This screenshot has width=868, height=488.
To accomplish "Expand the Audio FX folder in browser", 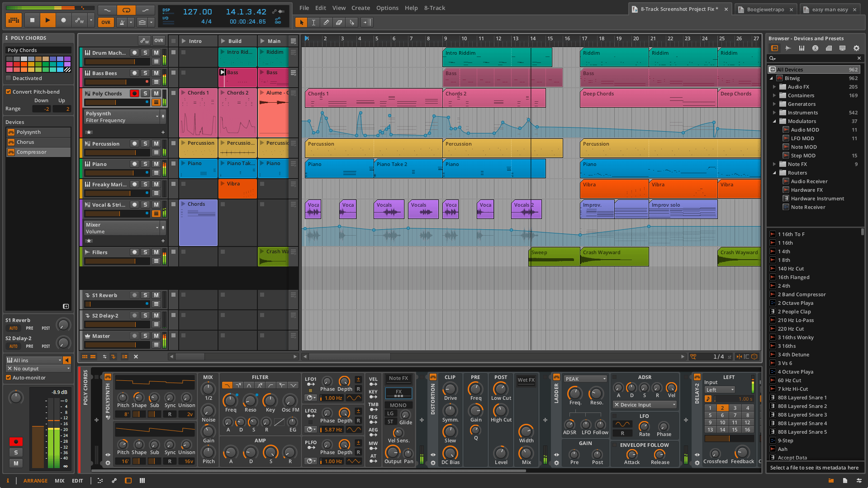I will click(x=774, y=87).
